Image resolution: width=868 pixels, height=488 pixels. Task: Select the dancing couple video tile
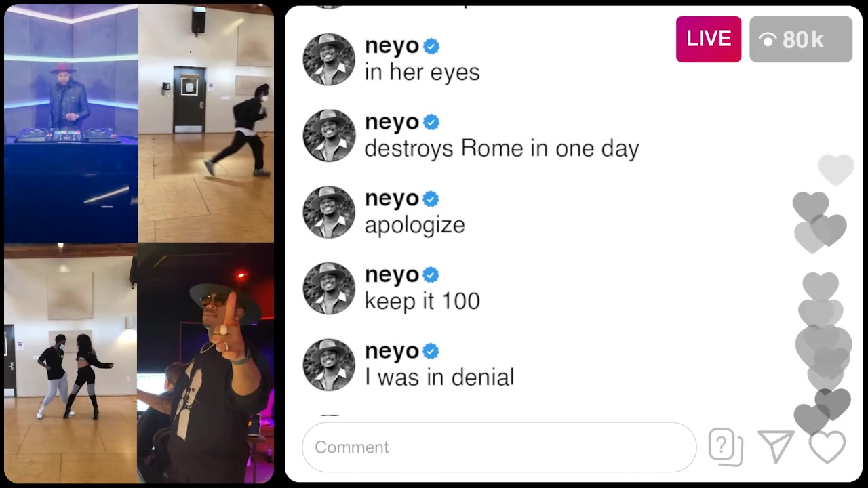click(x=71, y=363)
